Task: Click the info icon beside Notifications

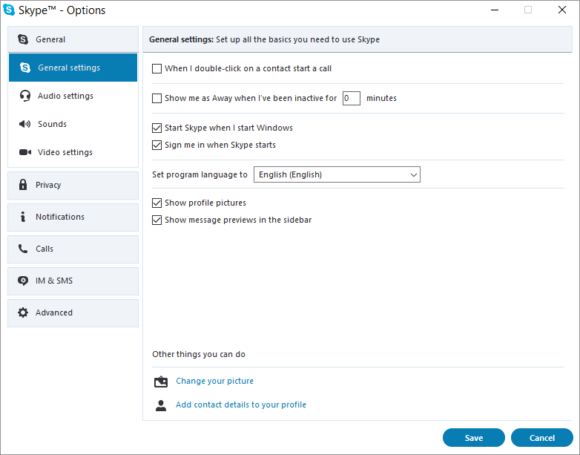Action: (23, 217)
